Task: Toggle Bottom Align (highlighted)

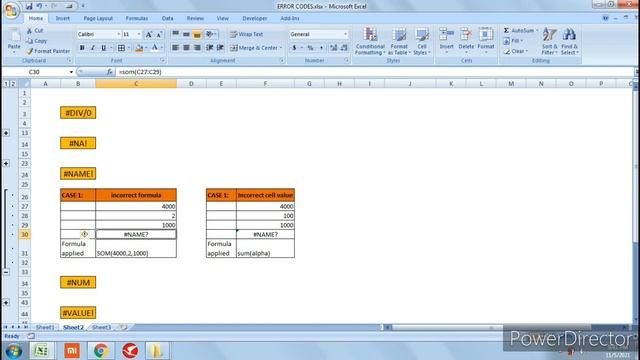Action: pos(197,34)
